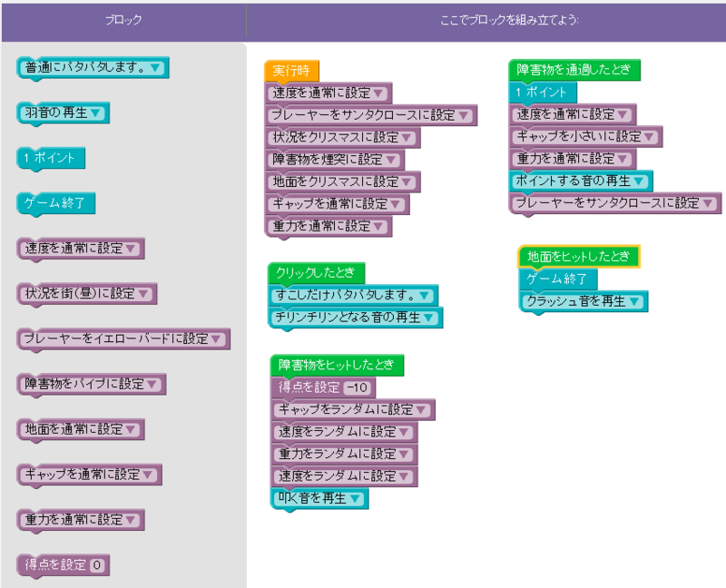This screenshot has height=588, width=726.
Task: Pick the 1 ポイント block in the toolbox
Action: pyautogui.click(x=51, y=159)
